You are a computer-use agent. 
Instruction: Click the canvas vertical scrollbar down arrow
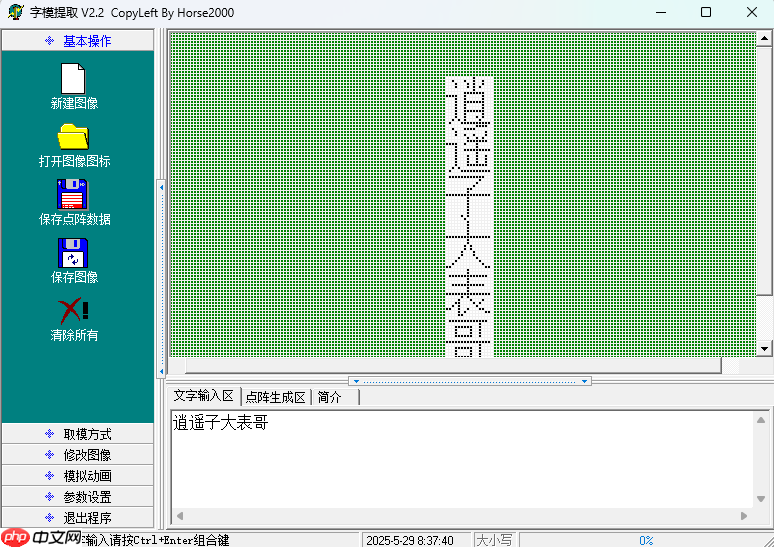(764, 348)
